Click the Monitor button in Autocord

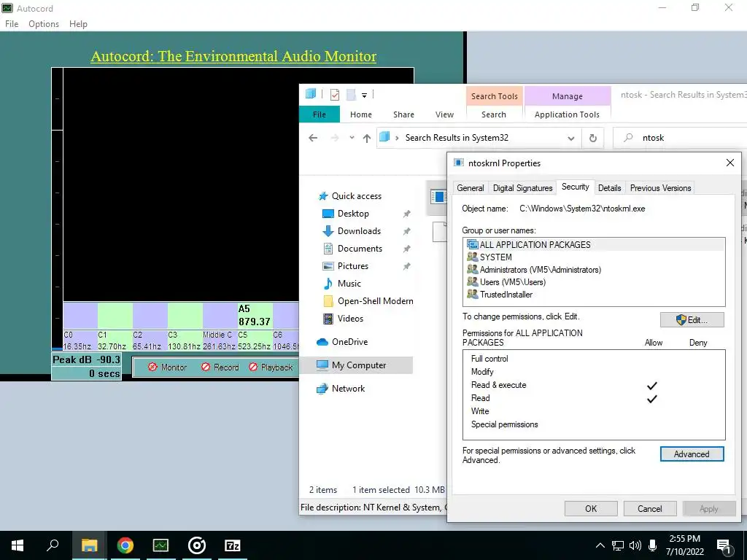tap(167, 367)
